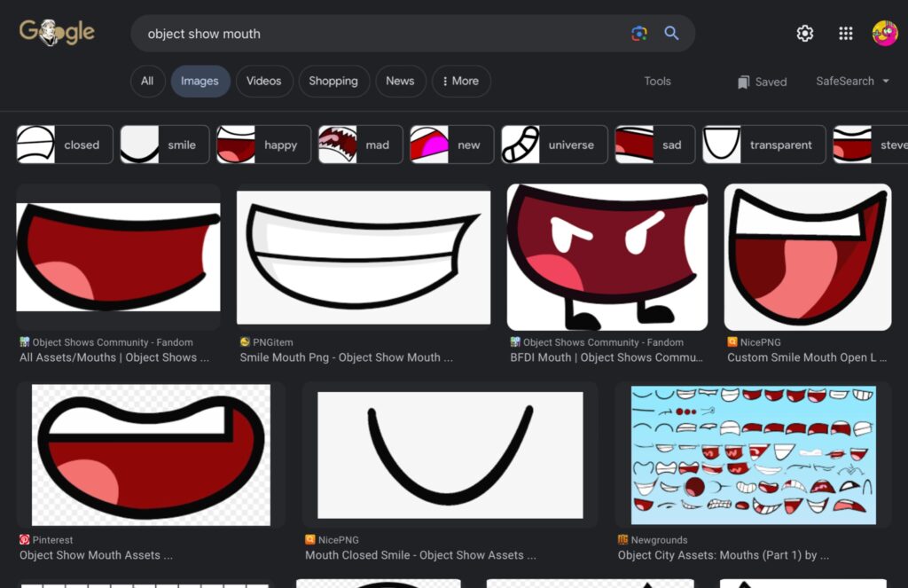Apply the 'happy' suggestion chip

(x=264, y=145)
